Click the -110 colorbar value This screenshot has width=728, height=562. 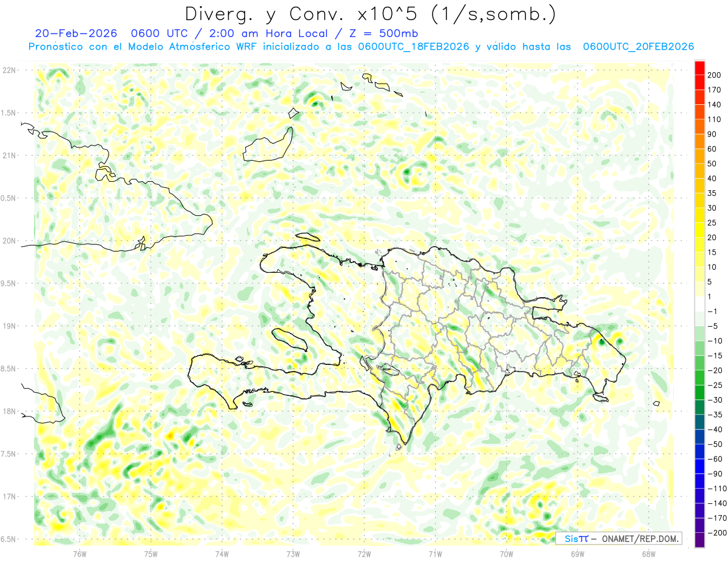coord(717,489)
